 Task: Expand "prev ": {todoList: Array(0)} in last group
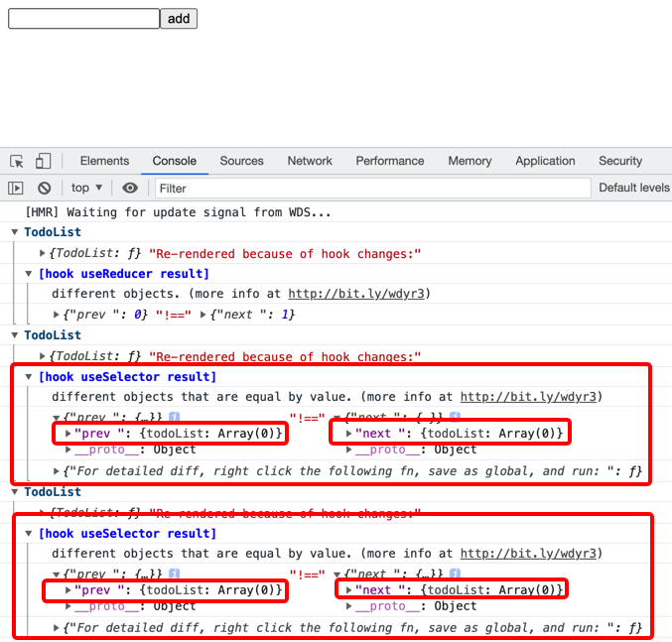(67, 590)
